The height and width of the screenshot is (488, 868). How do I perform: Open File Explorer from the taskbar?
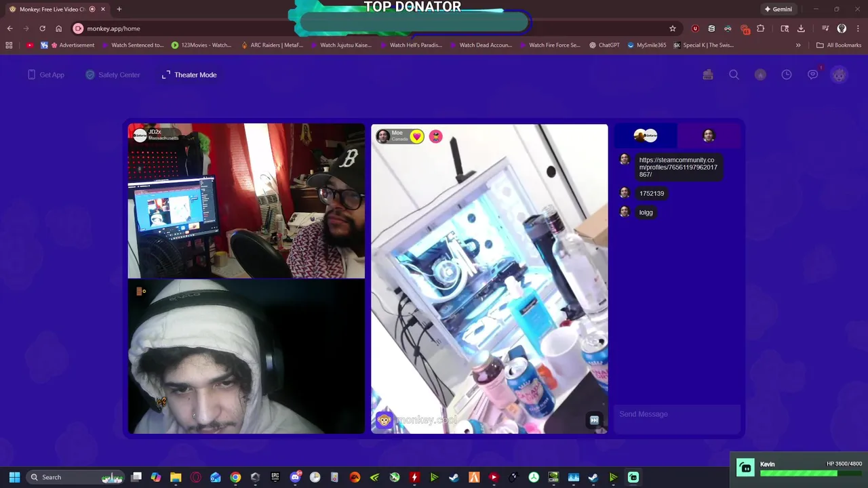176,477
